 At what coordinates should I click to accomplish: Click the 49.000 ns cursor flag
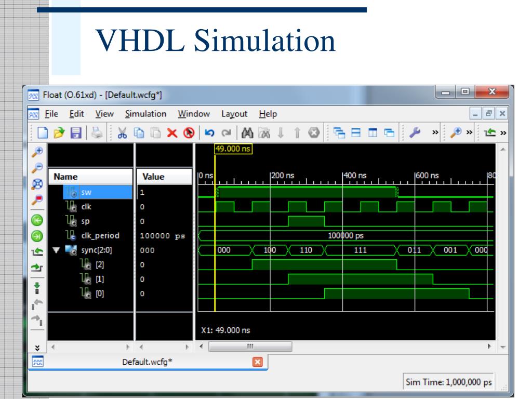point(233,149)
